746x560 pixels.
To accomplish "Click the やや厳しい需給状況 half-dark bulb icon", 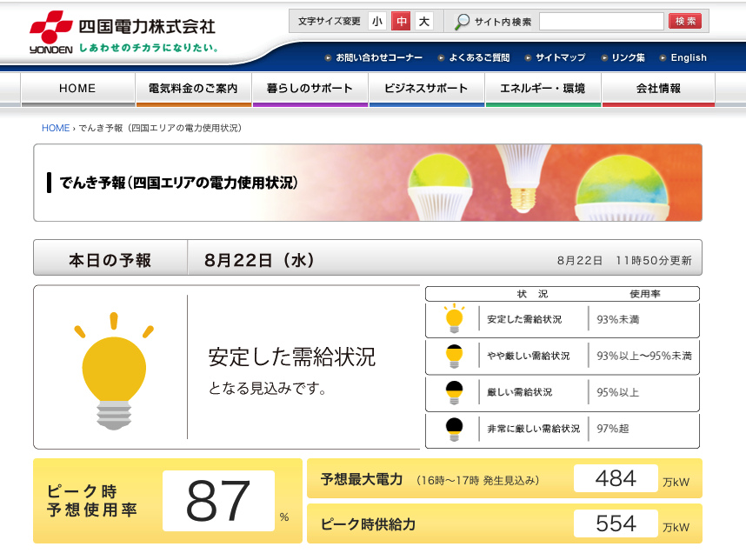I will 454,356.
